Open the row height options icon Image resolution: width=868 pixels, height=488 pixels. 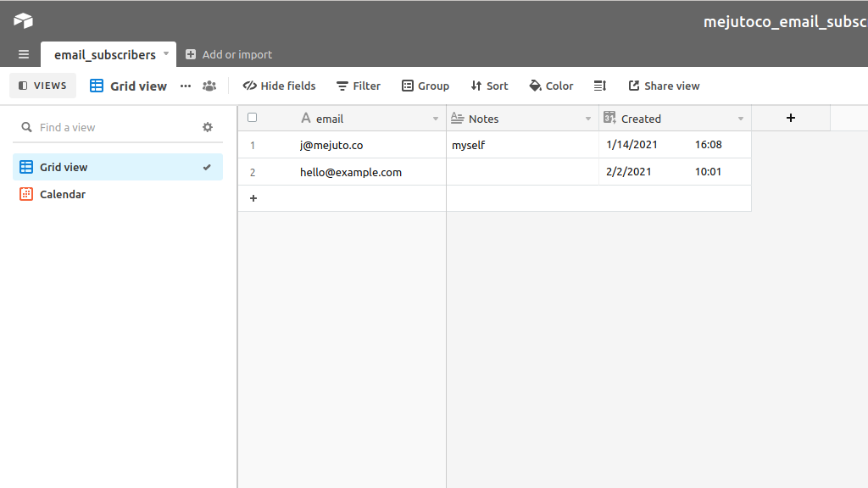tap(600, 86)
